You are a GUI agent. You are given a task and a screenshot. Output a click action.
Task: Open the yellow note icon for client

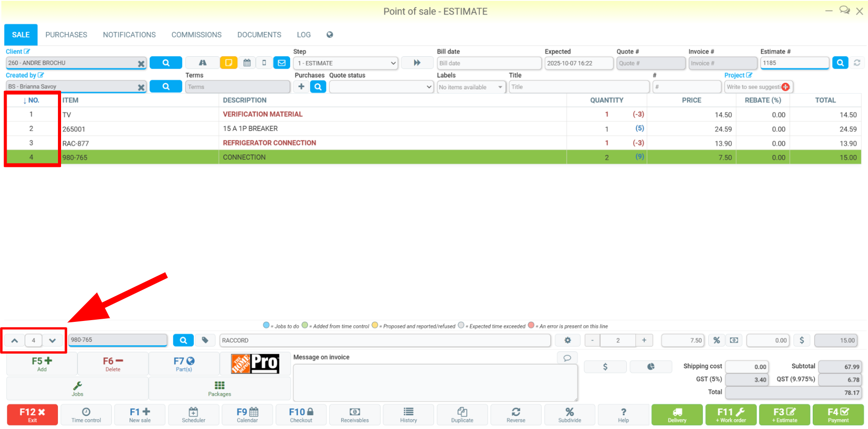click(229, 63)
